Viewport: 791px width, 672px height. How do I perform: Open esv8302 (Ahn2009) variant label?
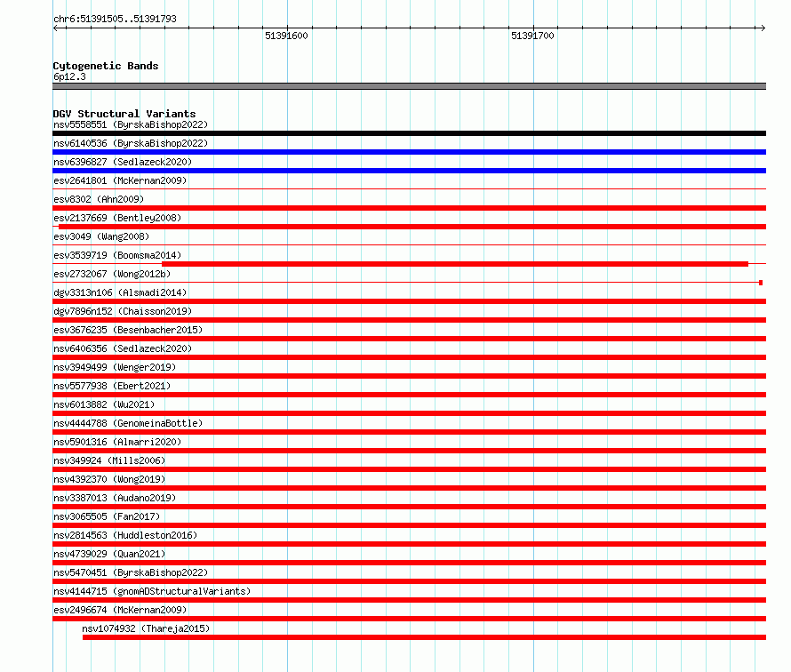coord(99,199)
